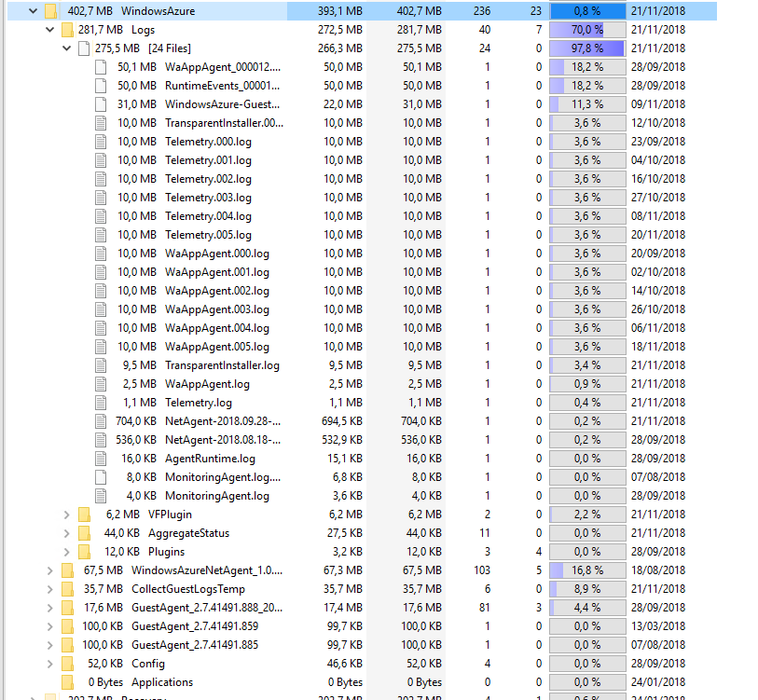The image size is (758, 700).
Task: Click the 70,0 % bar for Logs
Action: [586, 30]
